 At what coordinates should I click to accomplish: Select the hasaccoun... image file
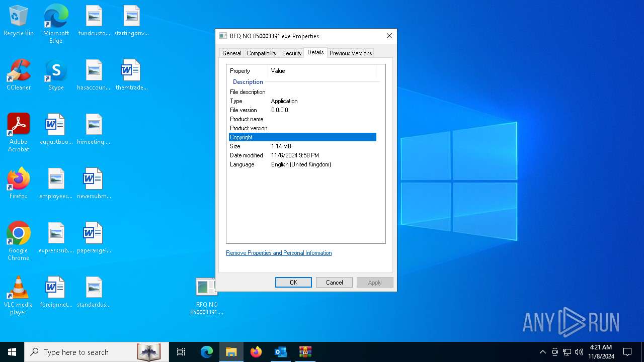tap(94, 75)
